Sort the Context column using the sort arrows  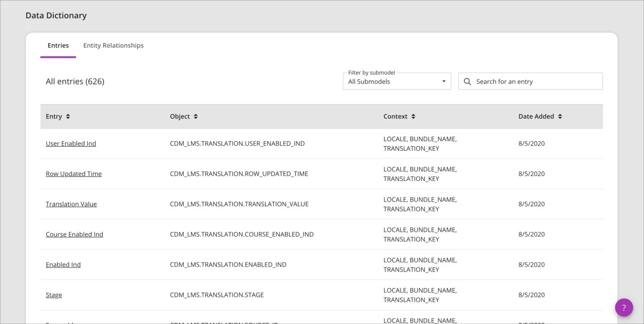[413, 116]
